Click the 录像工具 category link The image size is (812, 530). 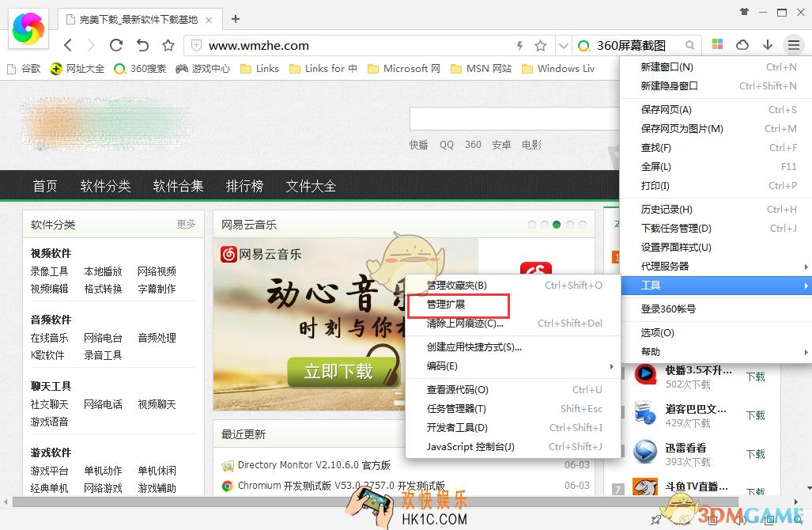pyautogui.click(x=49, y=271)
